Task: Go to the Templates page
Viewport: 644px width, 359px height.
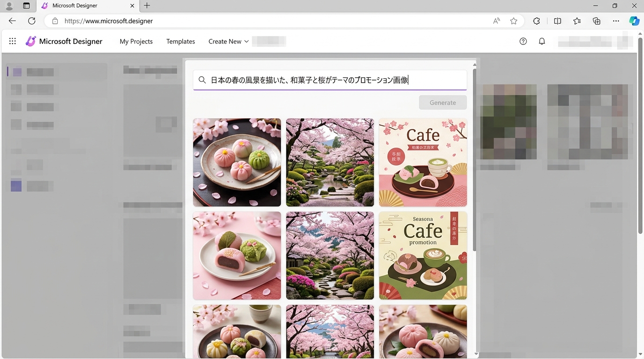Action: [181, 41]
